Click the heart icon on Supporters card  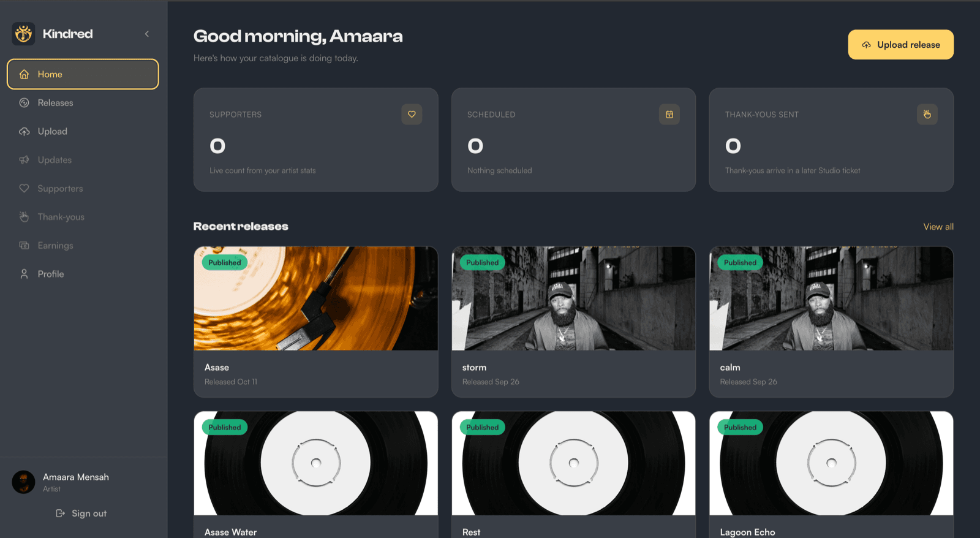[412, 114]
